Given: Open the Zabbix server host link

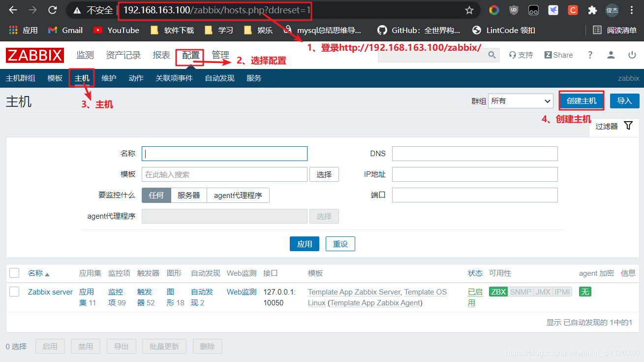Looking at the screenshot, I should 50,292.
